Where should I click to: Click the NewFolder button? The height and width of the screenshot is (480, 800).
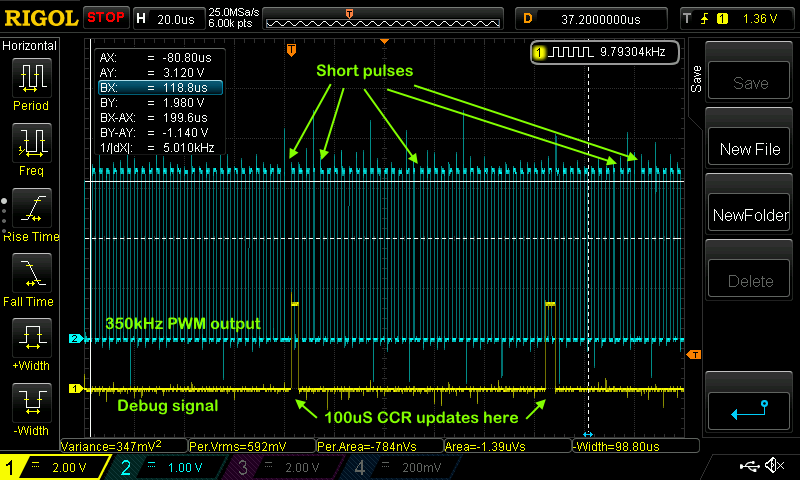(750, 212)
